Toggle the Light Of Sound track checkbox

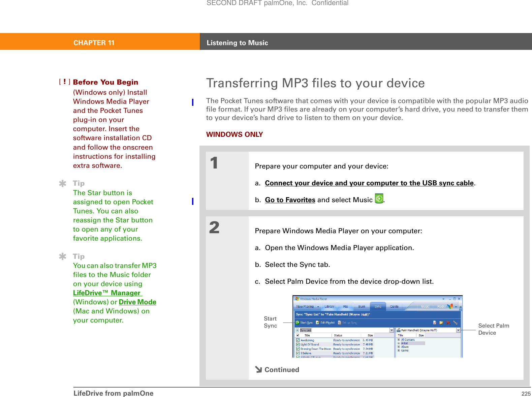click(x=298, y=344)
